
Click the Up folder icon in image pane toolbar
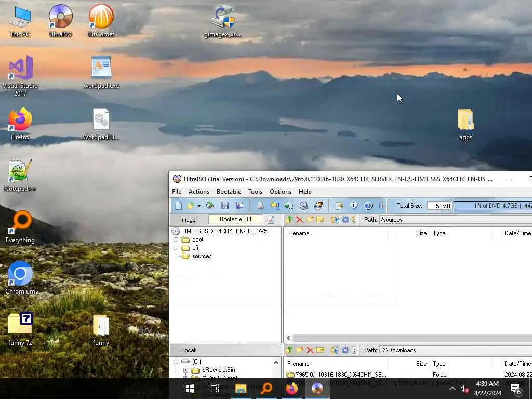coord(289,220)
